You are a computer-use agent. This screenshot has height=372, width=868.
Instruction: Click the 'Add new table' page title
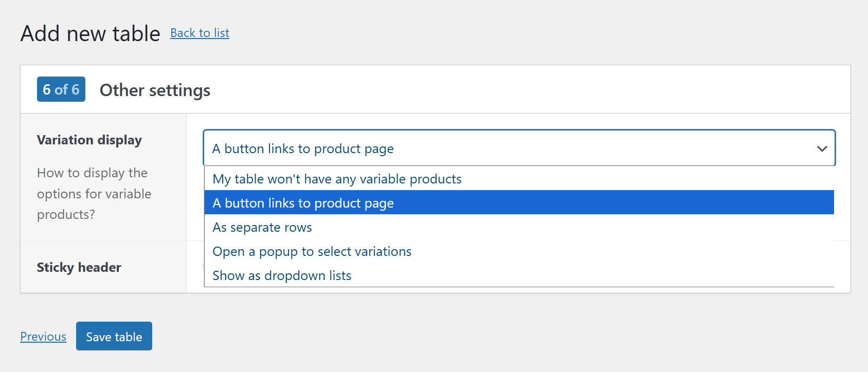point(91,33)
